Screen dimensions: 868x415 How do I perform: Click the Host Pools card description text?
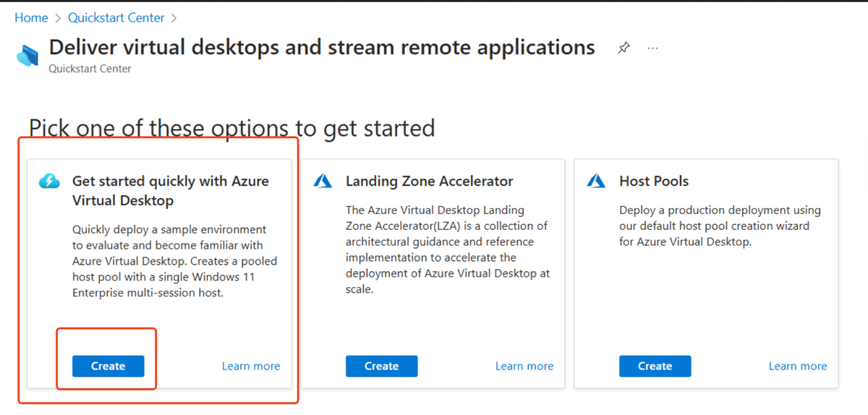720,226
